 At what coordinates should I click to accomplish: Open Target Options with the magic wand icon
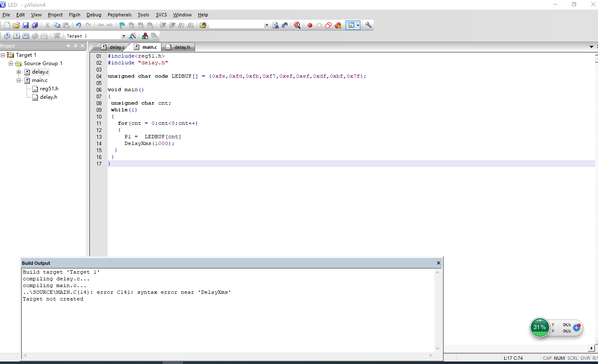[x=132, y=36]
